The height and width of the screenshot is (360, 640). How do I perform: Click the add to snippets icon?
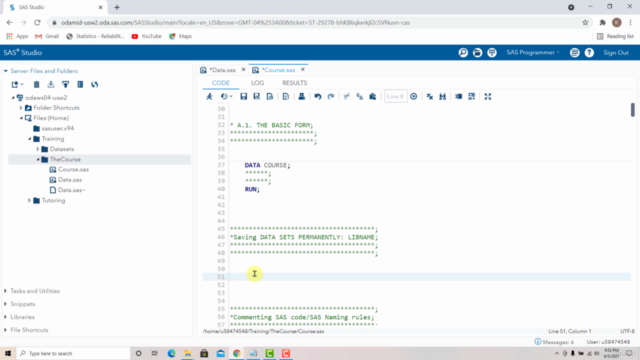tap(270, 97)
